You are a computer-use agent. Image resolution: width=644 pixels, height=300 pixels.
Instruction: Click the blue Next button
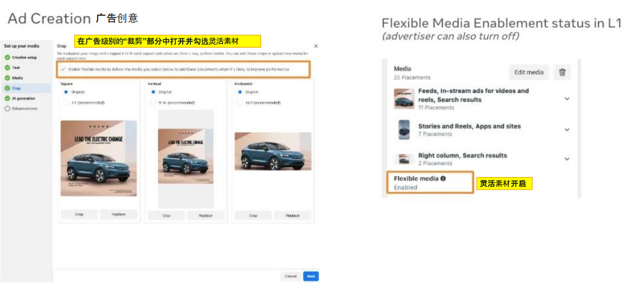coord(311,276)
